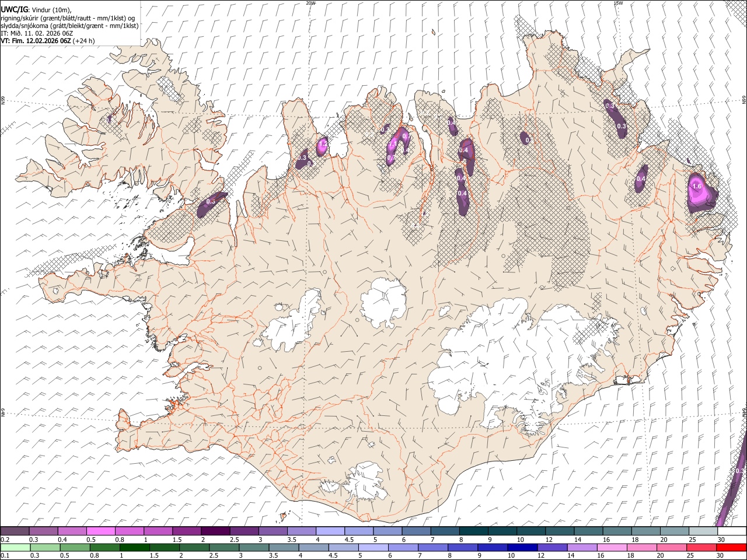This screenshot has width=747, height=560.
Task: Click the red-pink swatch labeled 25, lower row
Action: [x=701, y=547]
